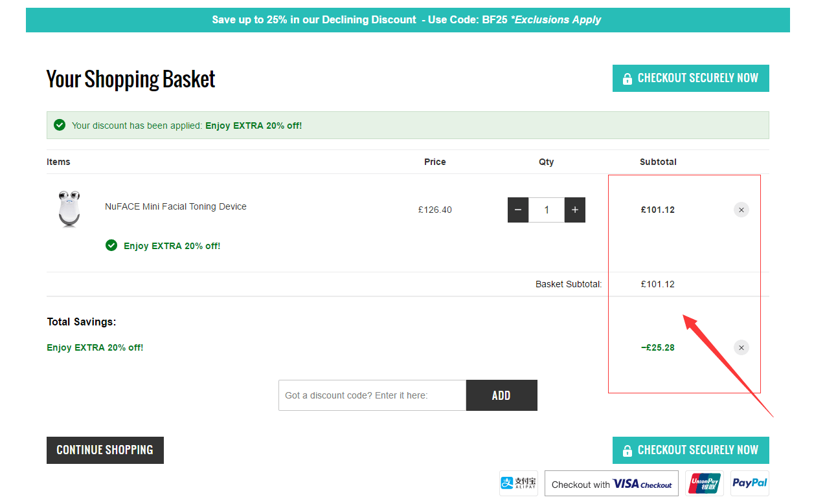Pay with the UnionPay icon
This screenshot has width=814, height=504.
click(x=705, y=483)
